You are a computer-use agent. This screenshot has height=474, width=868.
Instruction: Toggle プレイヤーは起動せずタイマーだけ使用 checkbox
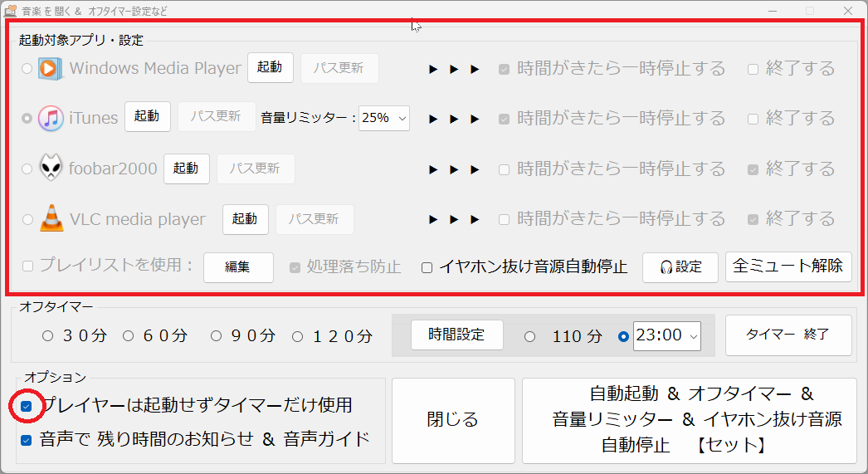pyautogui.click(x=26, y=407)
